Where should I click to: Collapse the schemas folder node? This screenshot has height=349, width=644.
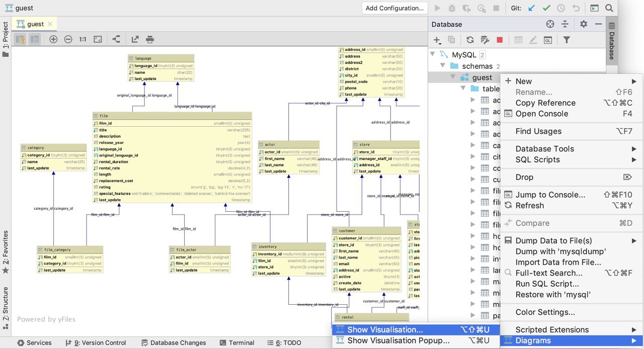click(x=443, y=66)
